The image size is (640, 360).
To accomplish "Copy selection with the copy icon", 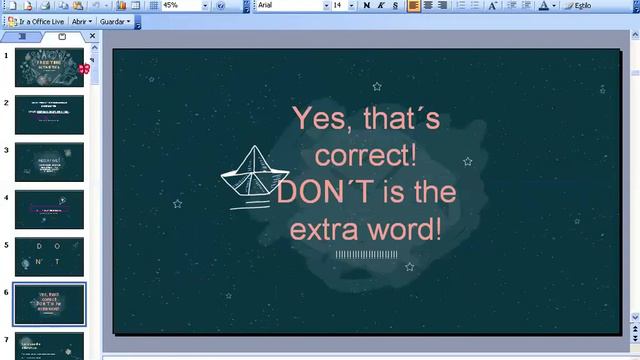I will pyautogui.click(x=63, y=5).
